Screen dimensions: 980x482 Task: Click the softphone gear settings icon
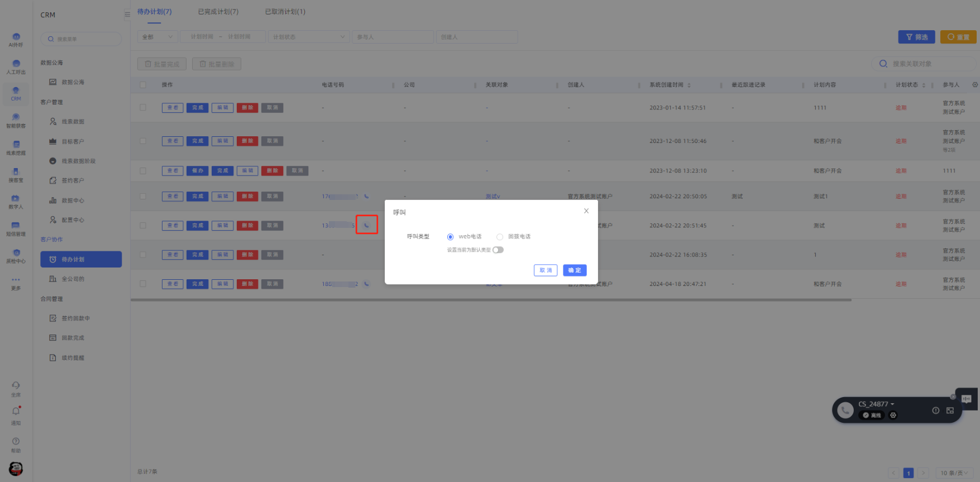pos(893,415)
